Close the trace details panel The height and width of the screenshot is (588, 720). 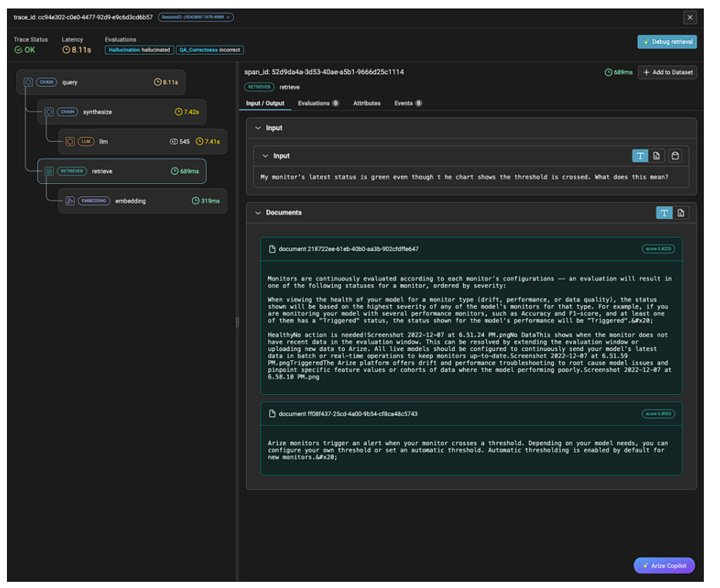click(x=690, y=18)
